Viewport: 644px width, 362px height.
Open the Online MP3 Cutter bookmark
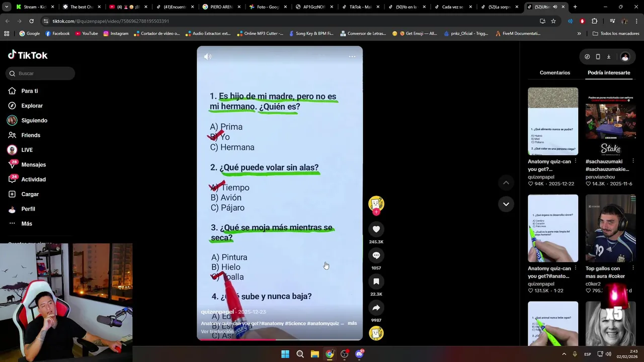click(x=260, y=34)
